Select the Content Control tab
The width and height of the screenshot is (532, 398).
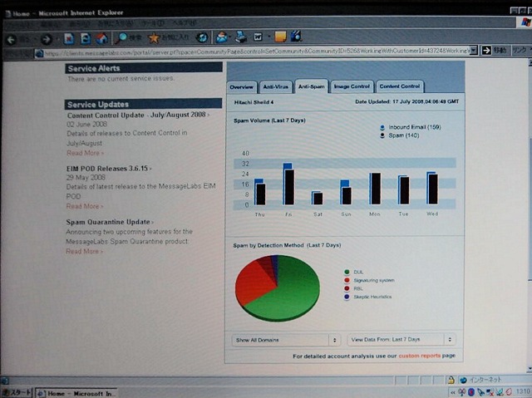point(400,86)
